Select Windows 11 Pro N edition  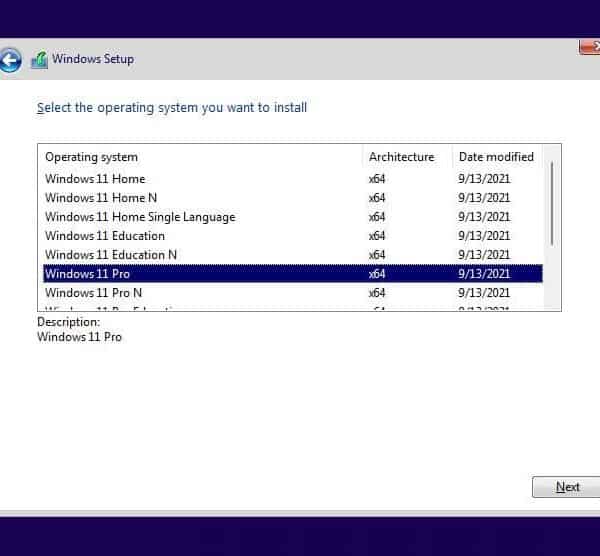tap(293, 293)
